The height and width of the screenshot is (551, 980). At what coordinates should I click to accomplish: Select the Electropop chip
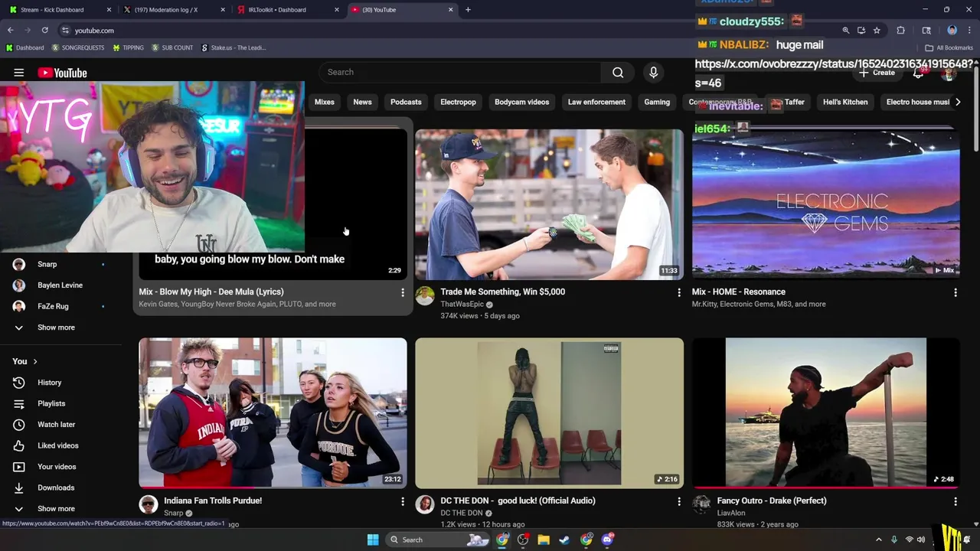pos(458,102)
